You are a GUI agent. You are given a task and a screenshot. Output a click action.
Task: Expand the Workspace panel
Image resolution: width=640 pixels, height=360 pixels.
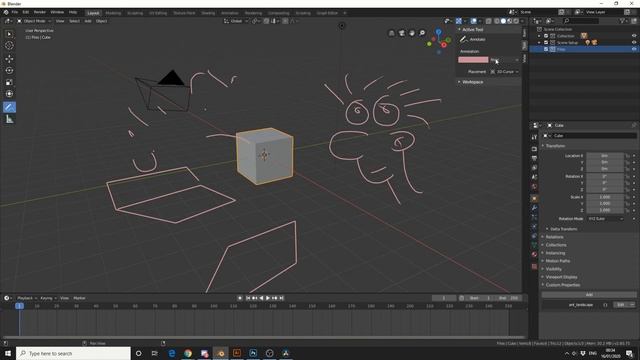[x=473, y=82]
